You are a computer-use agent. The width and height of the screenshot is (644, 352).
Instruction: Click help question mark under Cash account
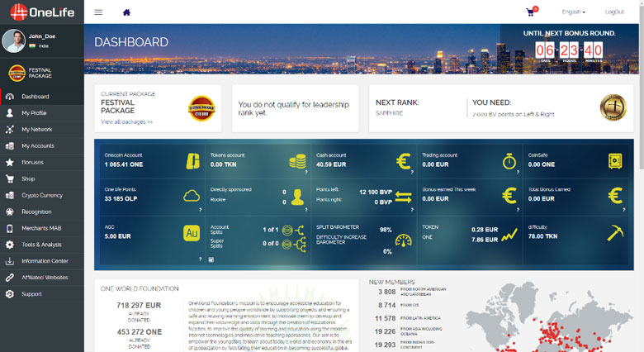click(412, 173)
